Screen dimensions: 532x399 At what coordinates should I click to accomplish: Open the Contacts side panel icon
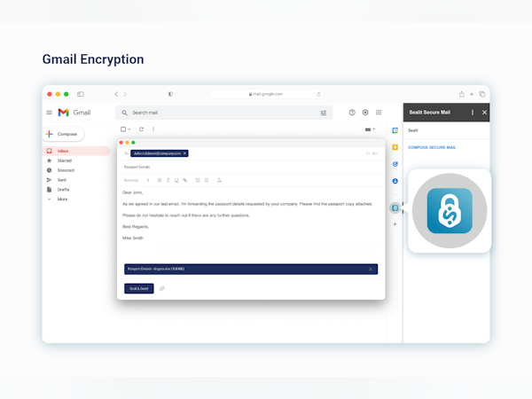(395, 181)
